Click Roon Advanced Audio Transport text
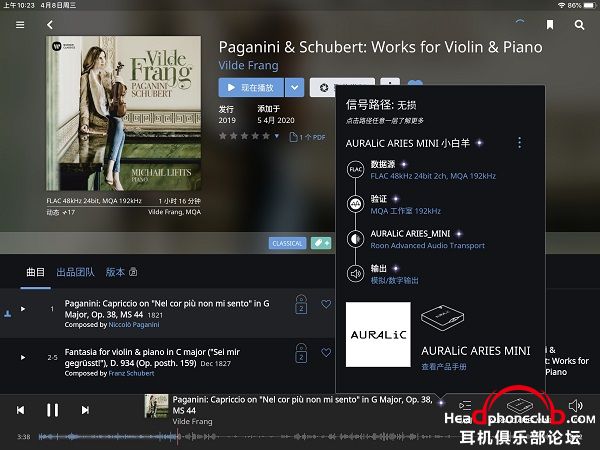This screenshot has height=450, width=600. (427, 246)
